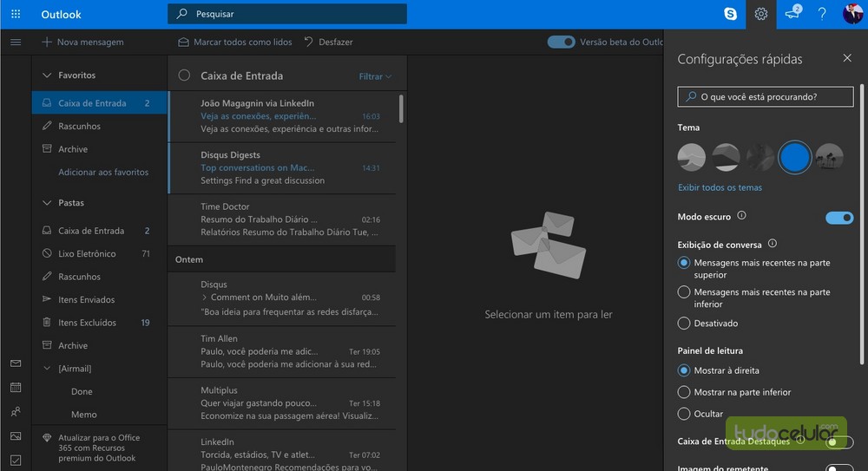Select the solid blue theme swatch
Image resolution: width=868 pixels, height=471 pixels.
[794, 157]
